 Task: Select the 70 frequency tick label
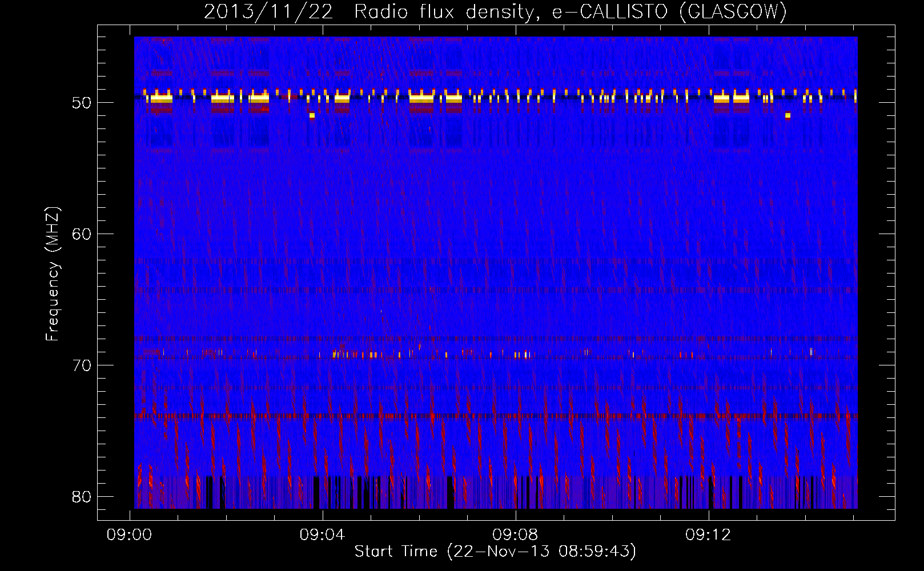[82, 365]
